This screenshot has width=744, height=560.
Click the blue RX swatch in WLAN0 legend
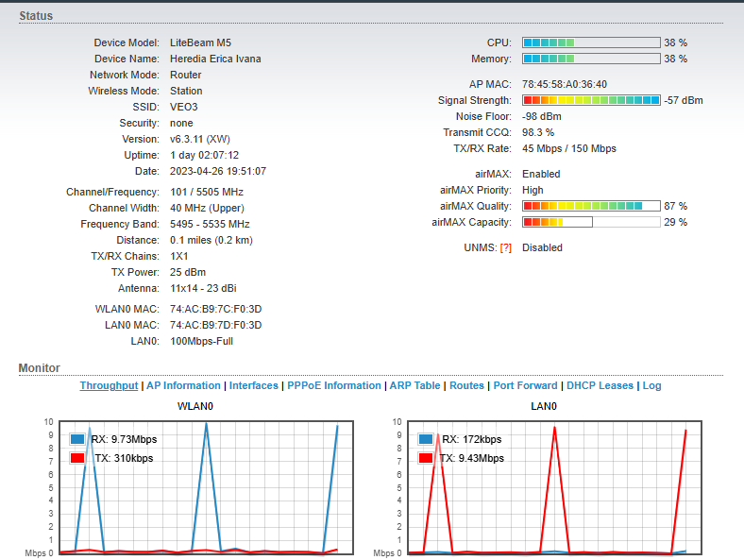tap(78, 439)
